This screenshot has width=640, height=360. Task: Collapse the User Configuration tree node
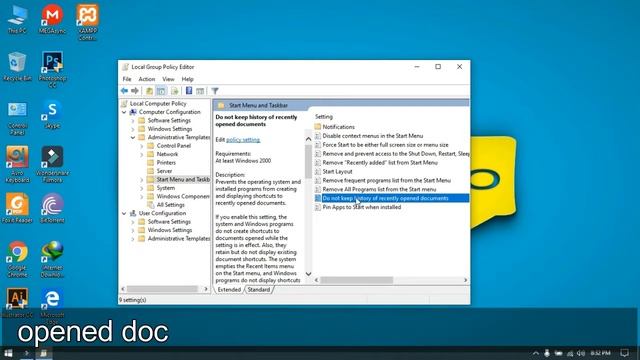124,213
